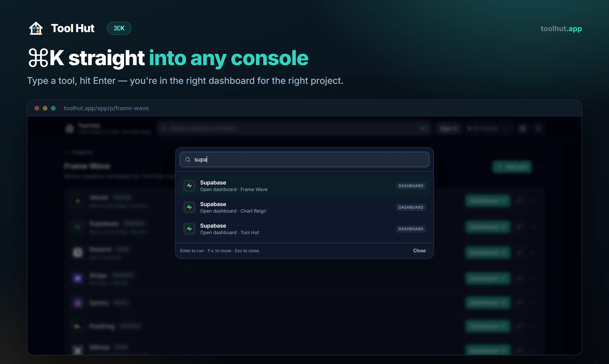Click the red window dot
Viewport: 609px width, 364px height.
[x=37, y=108]
